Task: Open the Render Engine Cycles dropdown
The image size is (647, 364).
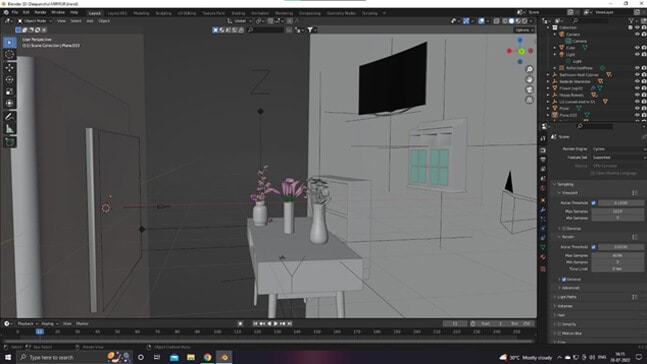Action: tap(618, 149)
